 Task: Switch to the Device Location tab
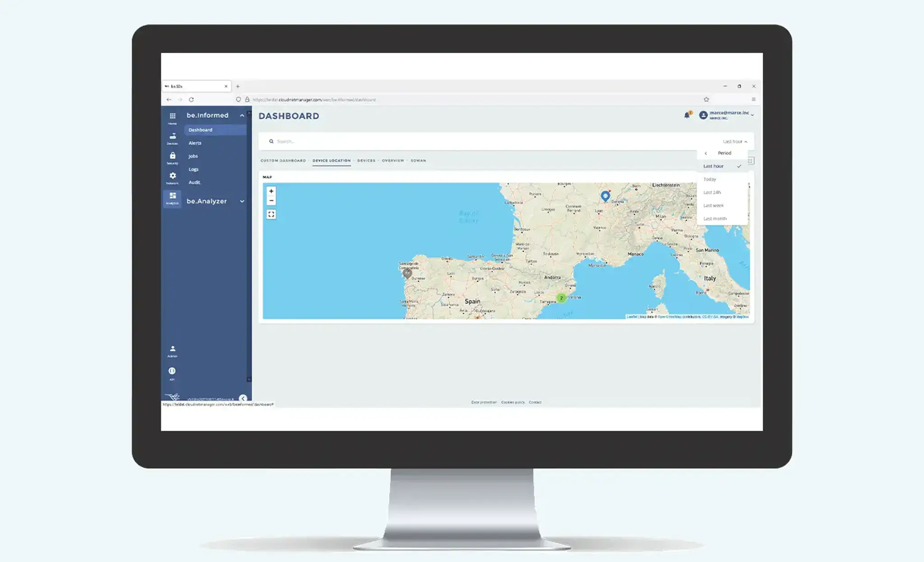click(x=332, y=161)
